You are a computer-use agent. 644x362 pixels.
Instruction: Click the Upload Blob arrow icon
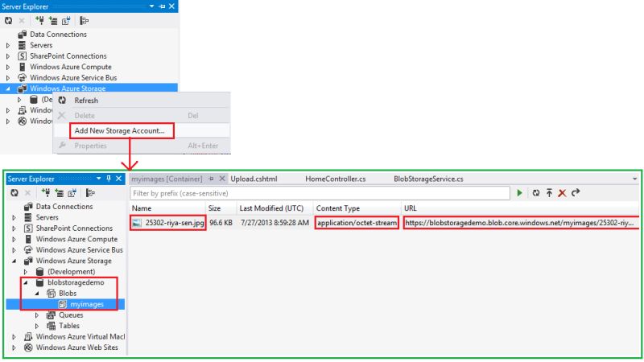click(549, 193)
